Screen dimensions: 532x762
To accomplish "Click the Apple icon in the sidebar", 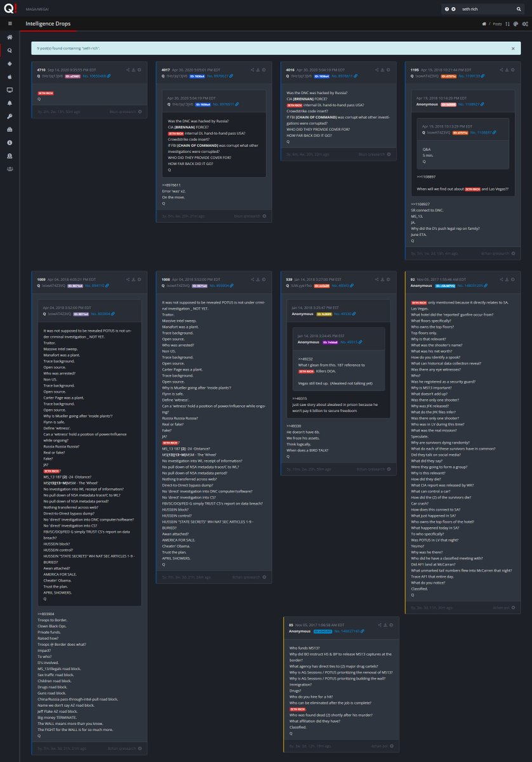I will click(x=10, y=77).
